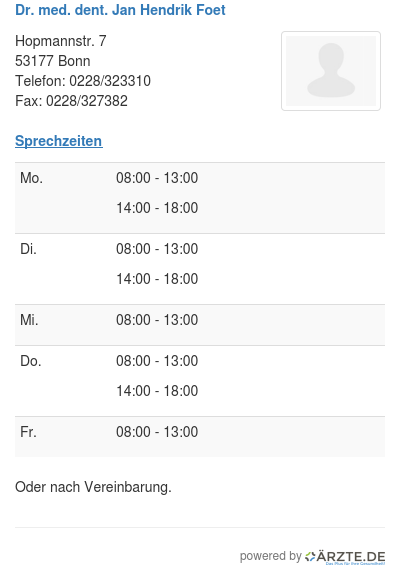Image resolution: width=400 pixels, height=577 pixels.
Task: Click Monday's 14:00 - 18:00 time slot
Action: tap(157, 208)
